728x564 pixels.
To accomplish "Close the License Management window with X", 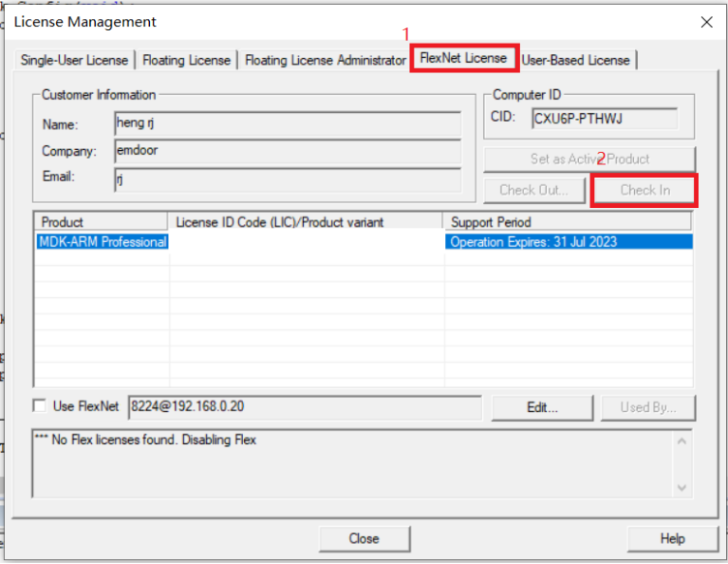I will coord(705,21).
